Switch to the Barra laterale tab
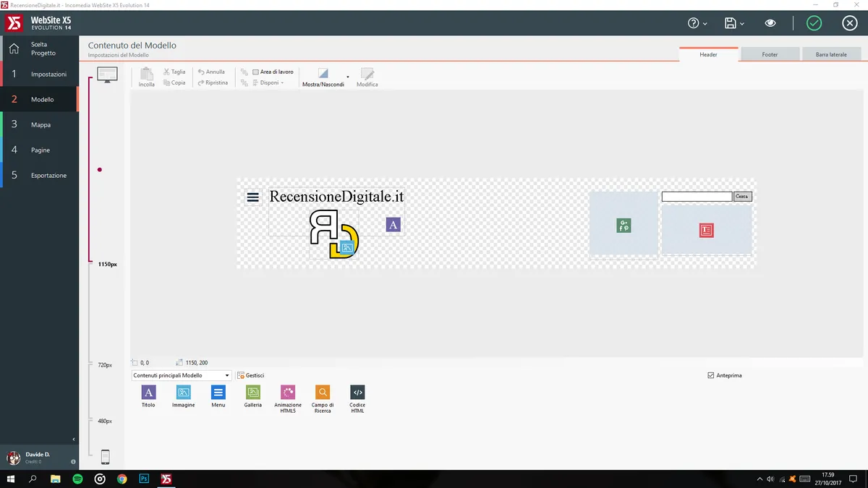 pyautogui.click(x=831, y=54)
